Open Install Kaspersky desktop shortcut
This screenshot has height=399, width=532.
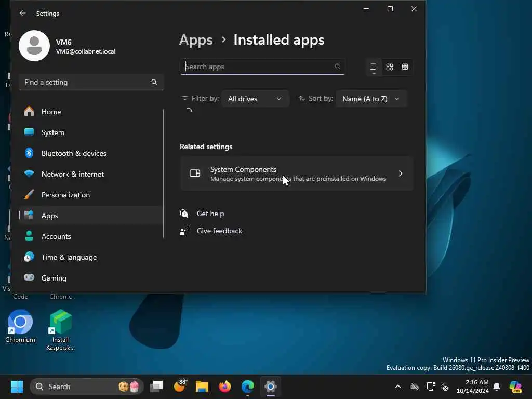(60, 330)
